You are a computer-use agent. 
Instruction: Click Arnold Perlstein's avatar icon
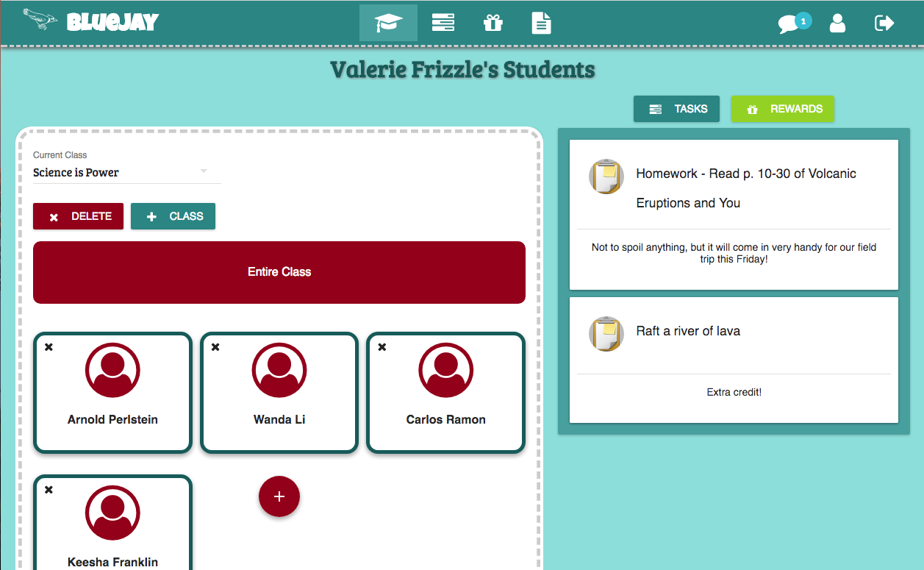click(x=112, y=370)
